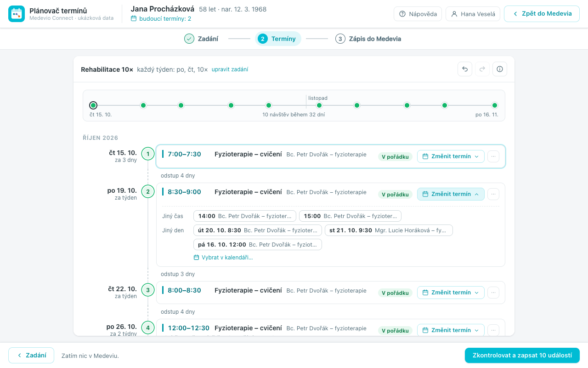The image size is (588, 368).
Task: Click first timeline dot čt 15. 10.
Action: (93, 105)
